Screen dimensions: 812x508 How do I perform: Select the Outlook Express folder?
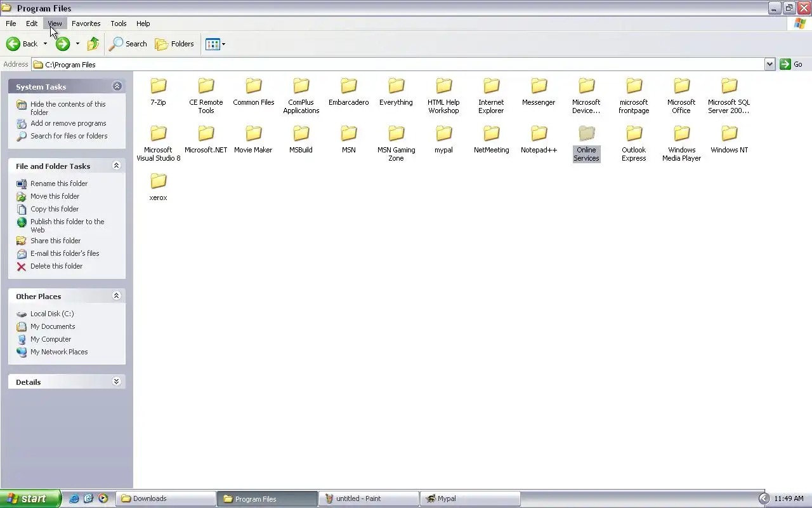pos(634,143)
